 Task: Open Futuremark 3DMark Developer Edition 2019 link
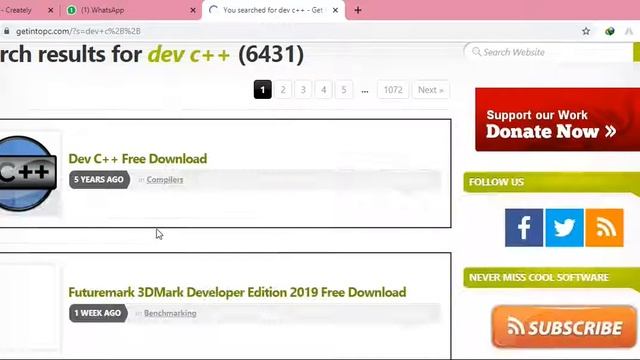point(237,292)
